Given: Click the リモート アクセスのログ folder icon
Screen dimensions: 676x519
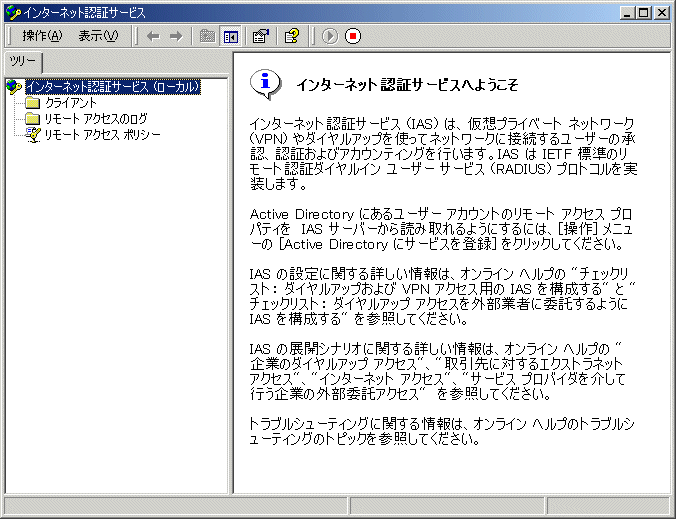Looking at the screenshot, I should tap(33, 119).
